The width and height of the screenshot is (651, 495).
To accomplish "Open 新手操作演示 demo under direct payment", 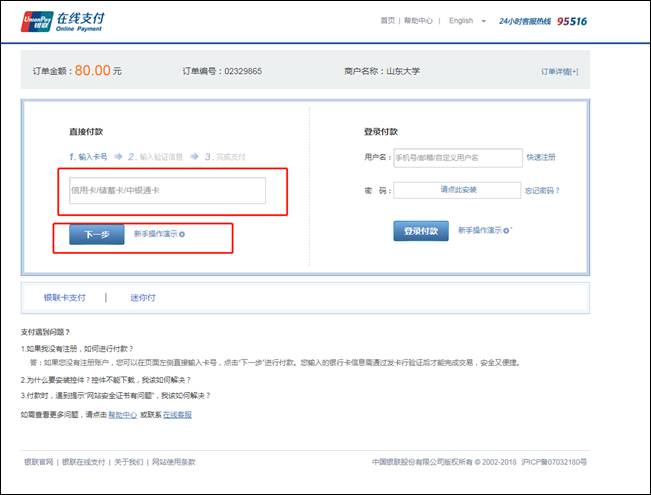I will [159, 234].
